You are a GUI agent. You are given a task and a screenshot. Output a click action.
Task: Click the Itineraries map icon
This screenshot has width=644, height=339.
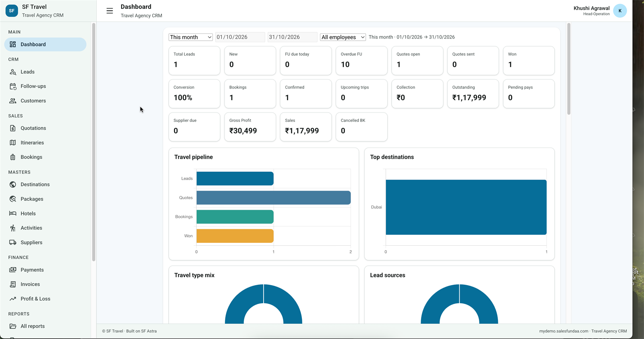(13, 143)
